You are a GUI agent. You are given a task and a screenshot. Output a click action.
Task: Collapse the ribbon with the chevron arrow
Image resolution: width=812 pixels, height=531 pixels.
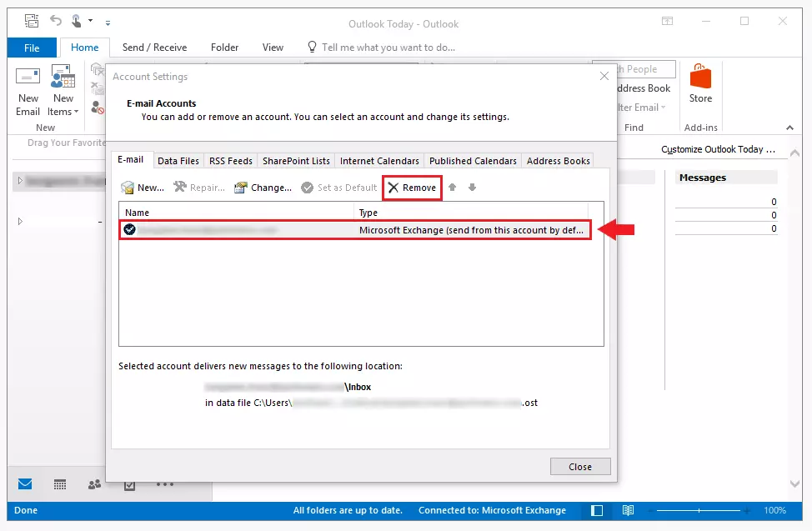click(x=789, y=128)
